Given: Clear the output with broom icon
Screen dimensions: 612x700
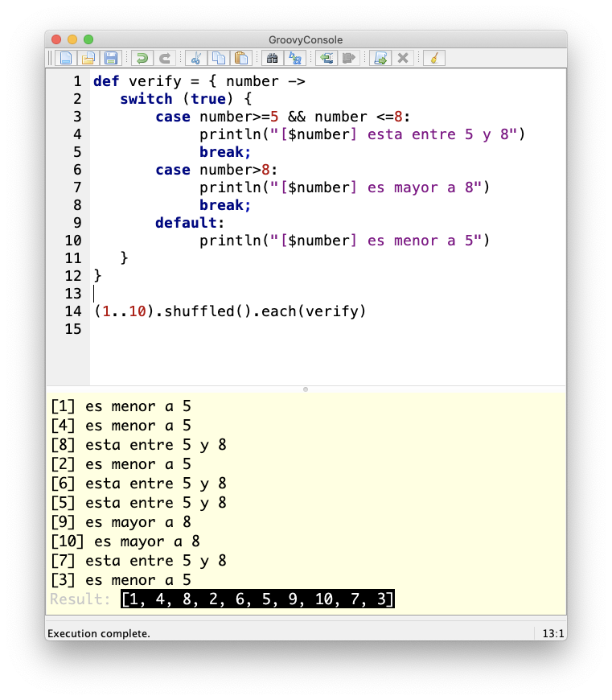Looking at the screenshot, I should coord(434,58).
